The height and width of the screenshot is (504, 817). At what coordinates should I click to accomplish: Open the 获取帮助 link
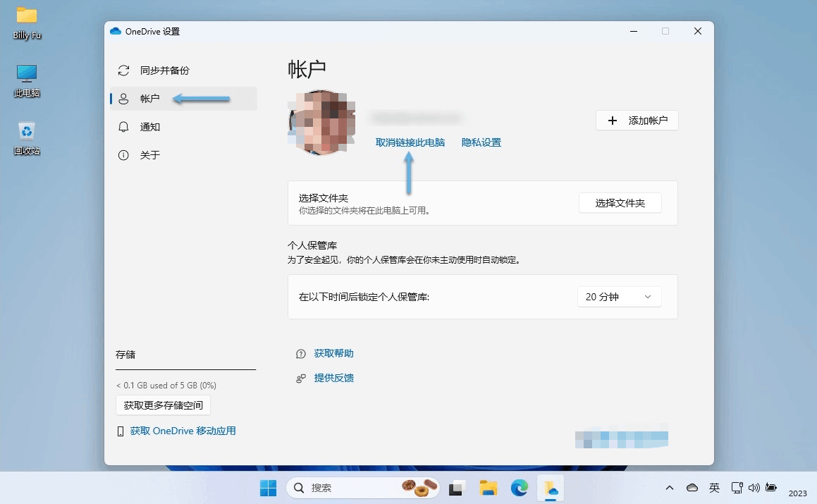(x=334, y=353)
